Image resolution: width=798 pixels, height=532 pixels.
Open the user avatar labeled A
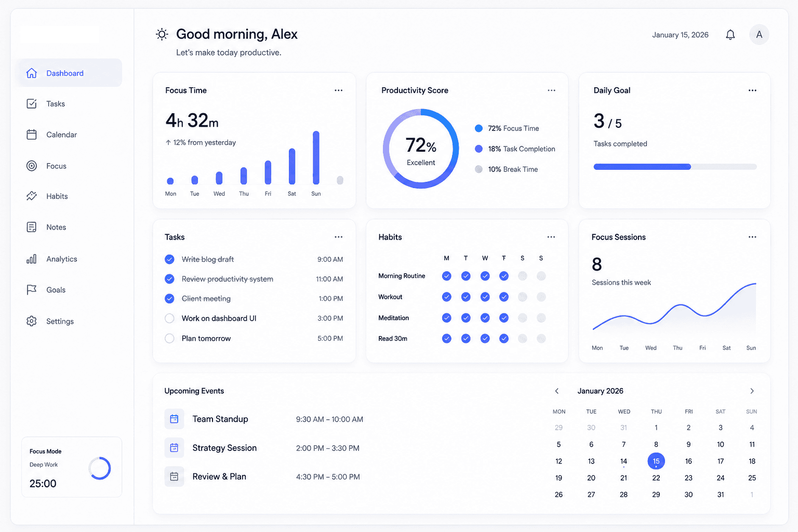(759, 35)
